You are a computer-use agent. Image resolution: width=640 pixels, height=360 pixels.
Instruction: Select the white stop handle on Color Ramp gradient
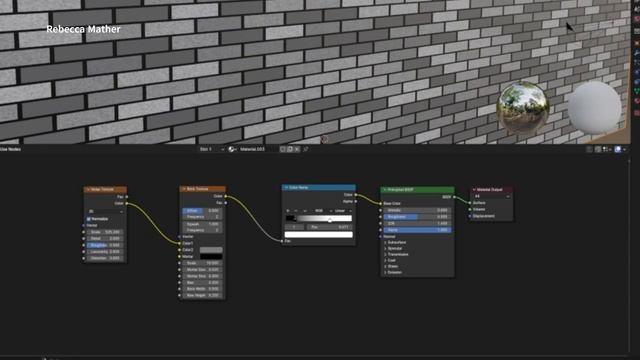pos(330,220)
